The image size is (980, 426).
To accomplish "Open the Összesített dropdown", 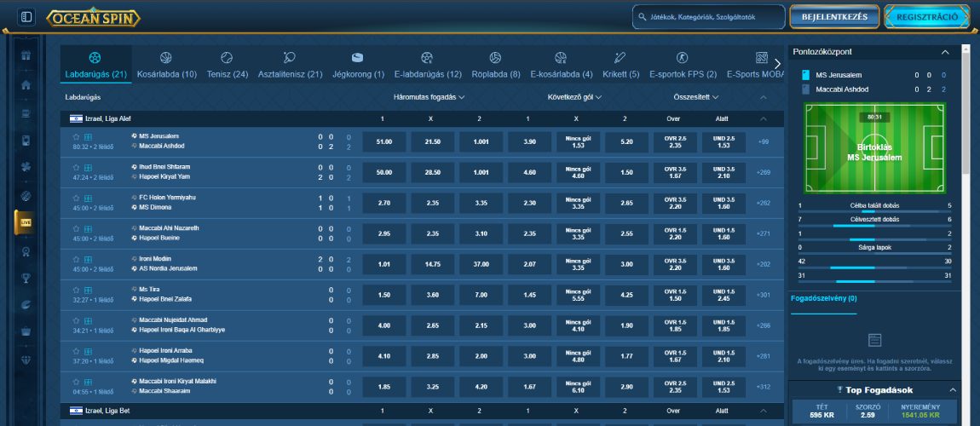I will [696, 97].
